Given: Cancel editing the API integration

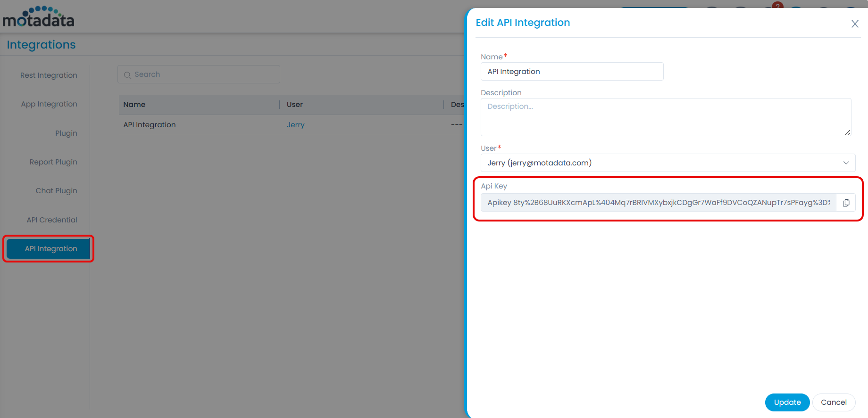Looking at the screenshot, I should (833, 402).
